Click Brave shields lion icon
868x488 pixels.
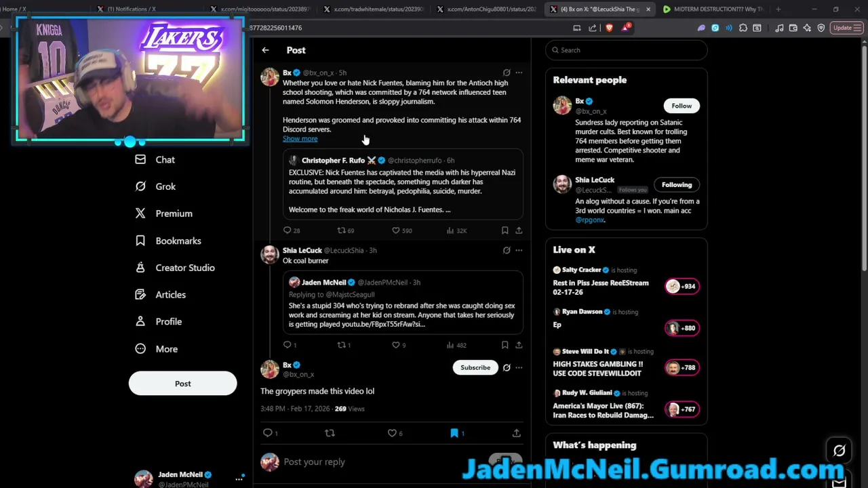tap(609, 28)
